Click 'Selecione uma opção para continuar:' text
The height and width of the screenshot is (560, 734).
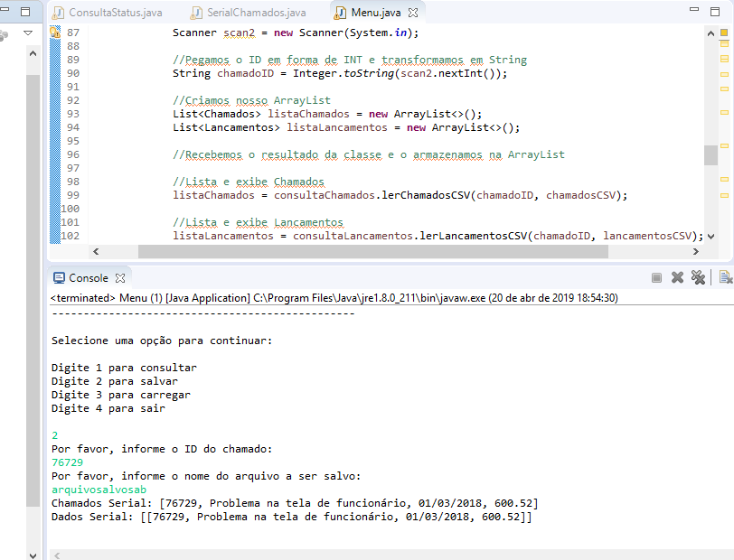point(162,341)
